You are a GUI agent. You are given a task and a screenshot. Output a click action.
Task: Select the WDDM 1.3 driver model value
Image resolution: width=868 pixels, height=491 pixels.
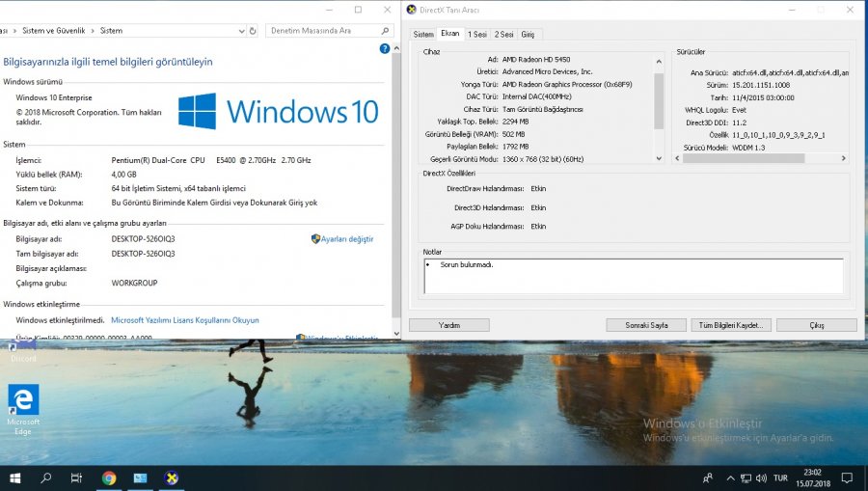pos(747,148)
